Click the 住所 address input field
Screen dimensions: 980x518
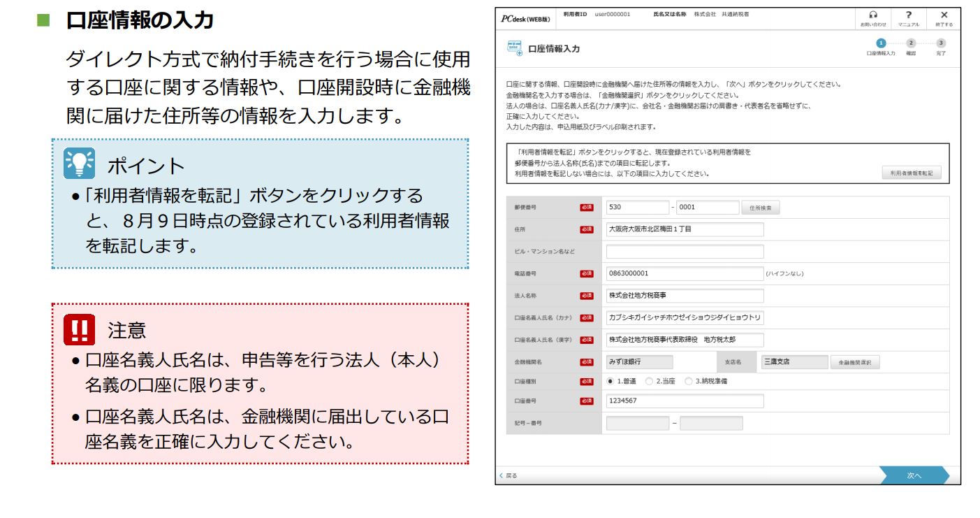pyautogui.click(x=685, y=229)
